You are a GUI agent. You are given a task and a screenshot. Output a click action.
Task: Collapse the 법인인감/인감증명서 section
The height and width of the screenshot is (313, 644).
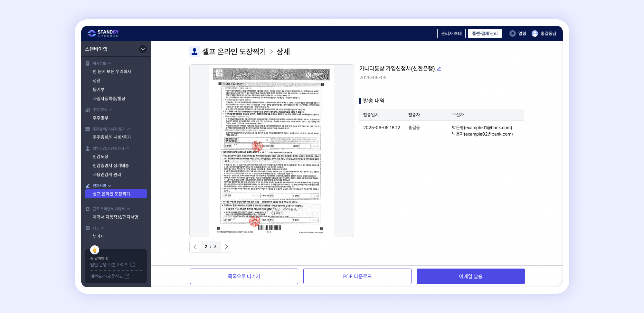coord(128,148)
